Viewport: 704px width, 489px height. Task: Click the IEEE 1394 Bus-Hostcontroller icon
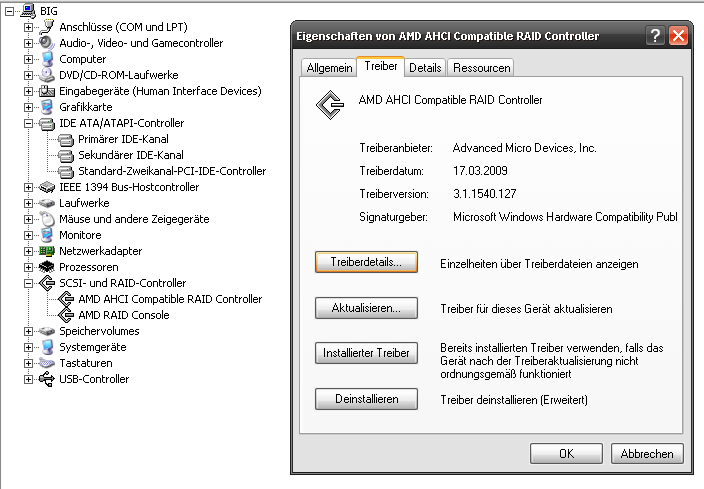47,187
